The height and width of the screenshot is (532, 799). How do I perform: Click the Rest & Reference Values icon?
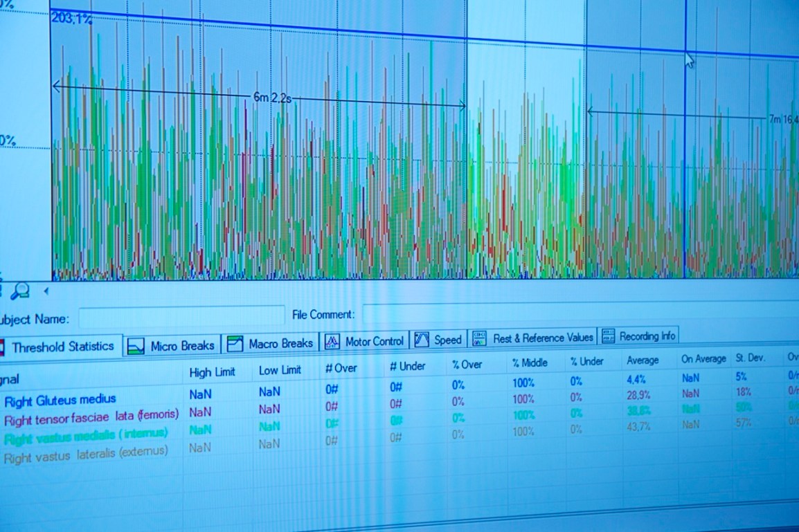[479, 338]
